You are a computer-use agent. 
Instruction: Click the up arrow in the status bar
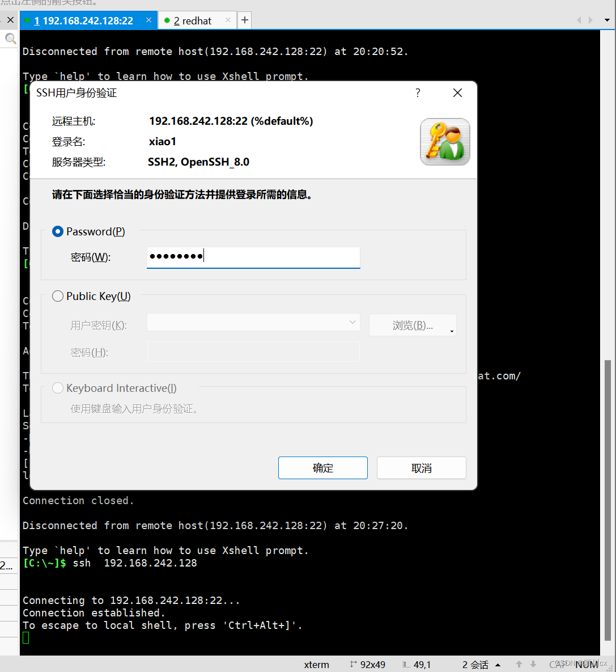pos(519,663)
